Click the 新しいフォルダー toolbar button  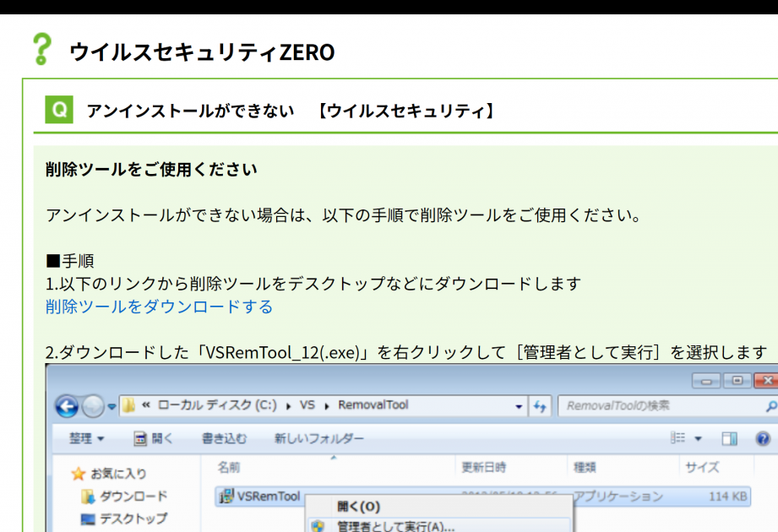pos(319,439)
